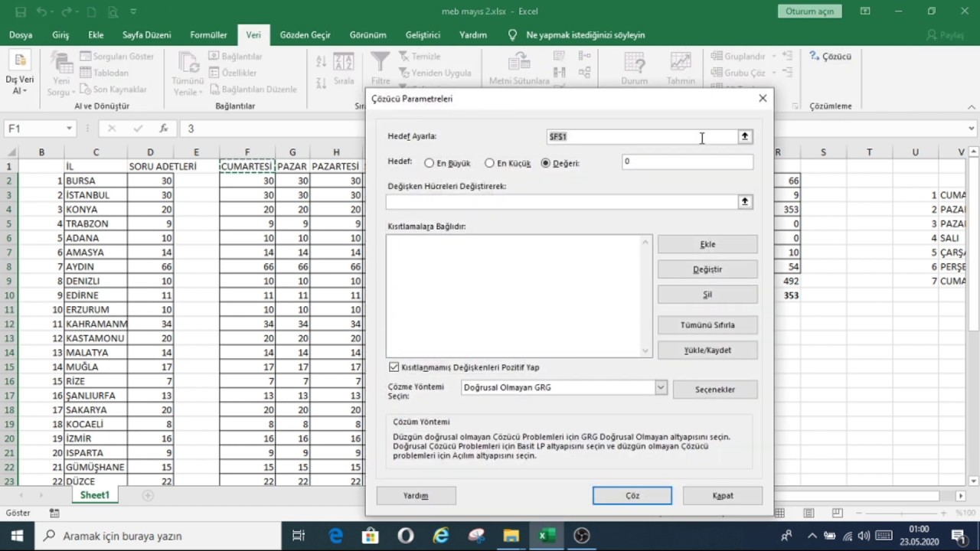Click the Windows taskbar search box
Screen dimensions: 980x551
(157, 536)
